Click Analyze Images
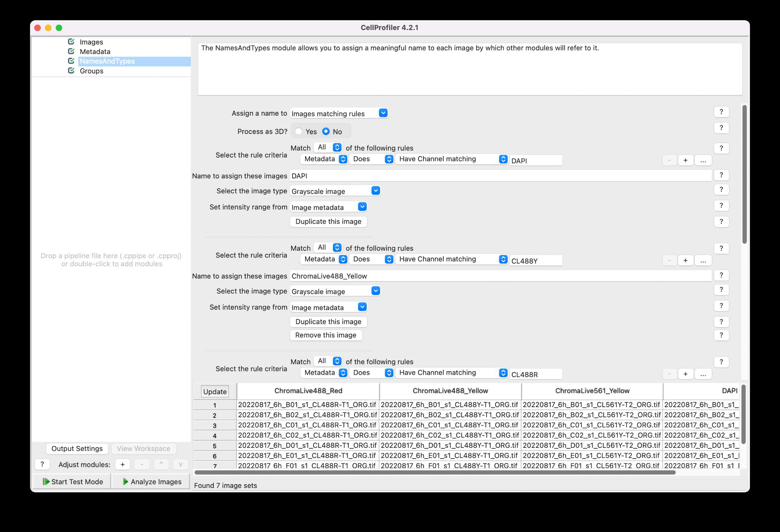 point(151,481)
